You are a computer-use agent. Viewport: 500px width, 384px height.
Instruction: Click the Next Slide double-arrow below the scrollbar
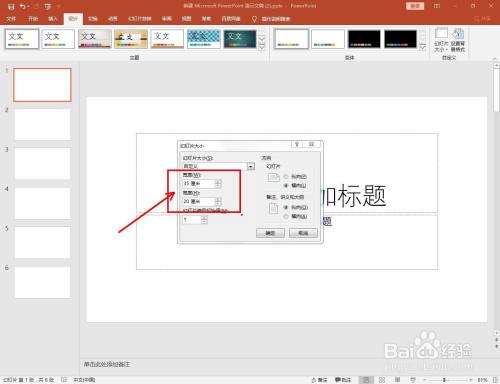496,347
